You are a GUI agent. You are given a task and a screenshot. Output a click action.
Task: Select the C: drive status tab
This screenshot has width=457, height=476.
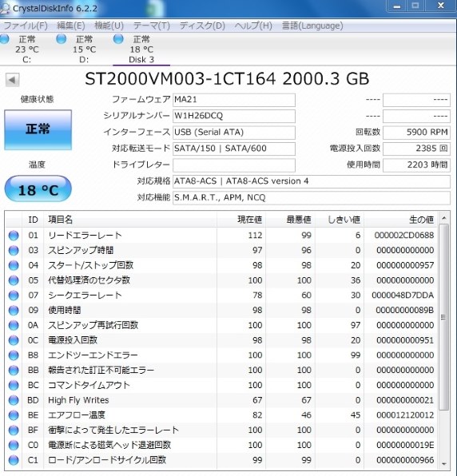pos(26,50)
